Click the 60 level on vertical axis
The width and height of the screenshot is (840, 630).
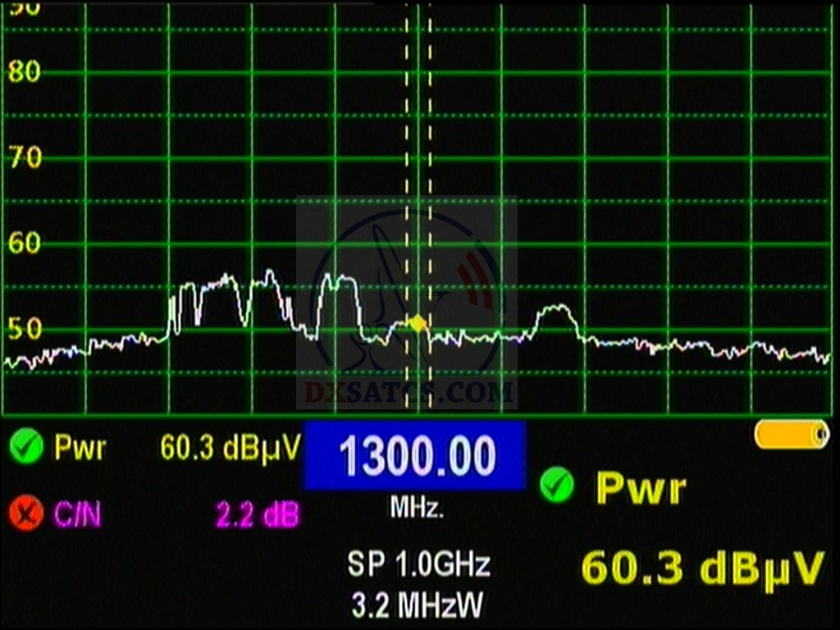(x=25, y=244)
